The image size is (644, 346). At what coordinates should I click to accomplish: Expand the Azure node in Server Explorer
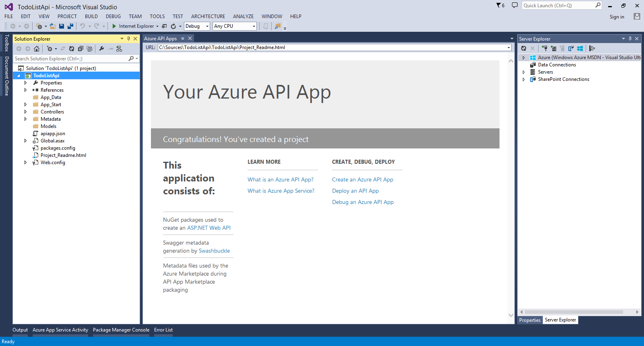click(524, 58)
